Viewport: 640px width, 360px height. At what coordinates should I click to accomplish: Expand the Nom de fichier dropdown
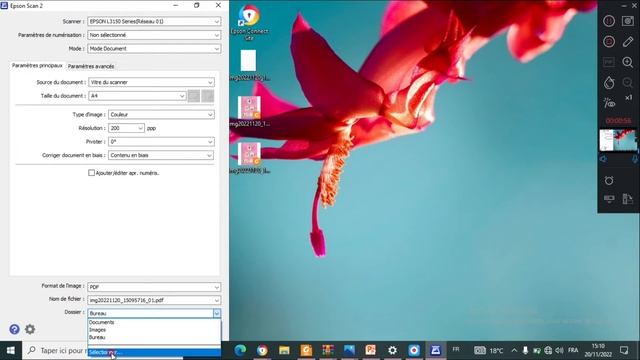pos(154,300)
